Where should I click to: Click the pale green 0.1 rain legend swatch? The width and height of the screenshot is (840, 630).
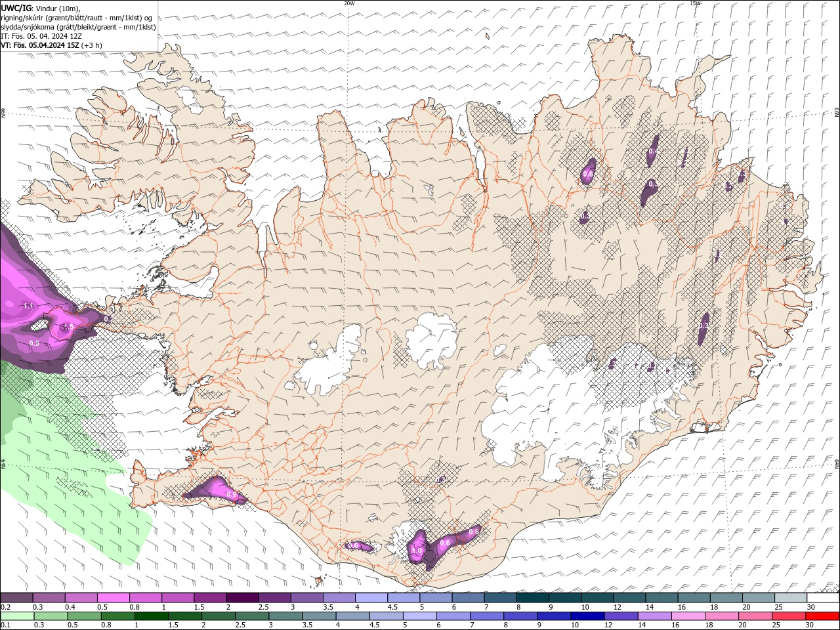pos(17,616)
